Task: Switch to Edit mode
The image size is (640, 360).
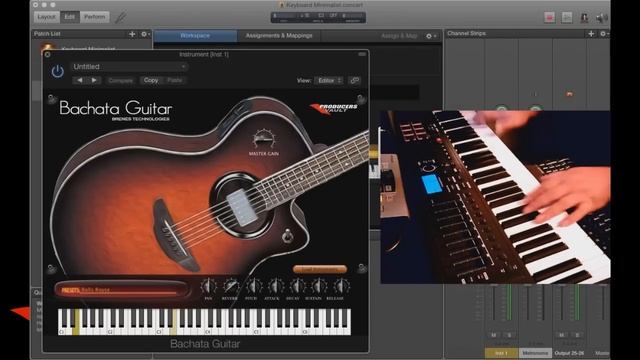Action: pyautogui.click(x=70, y=17)
